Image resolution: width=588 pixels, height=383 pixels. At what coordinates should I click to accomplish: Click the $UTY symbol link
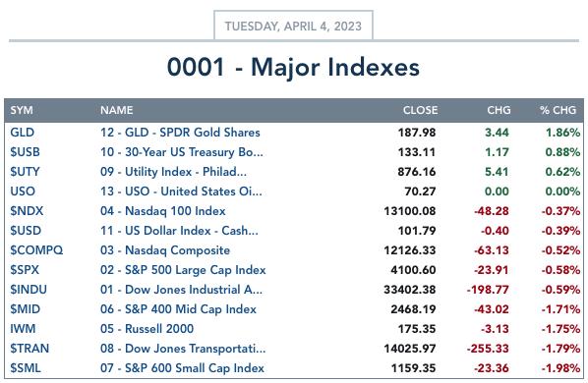(25, 172)
